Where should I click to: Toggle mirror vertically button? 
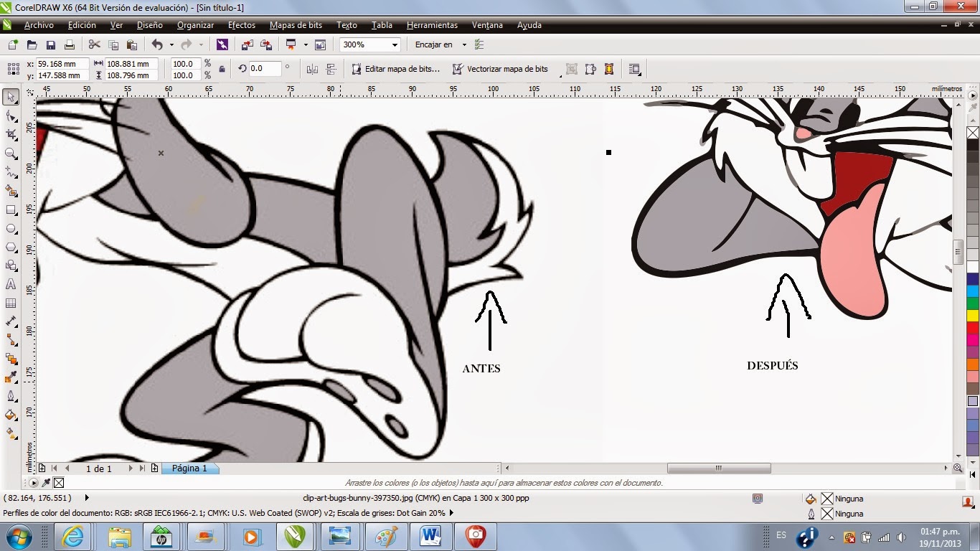coord(331,69)
